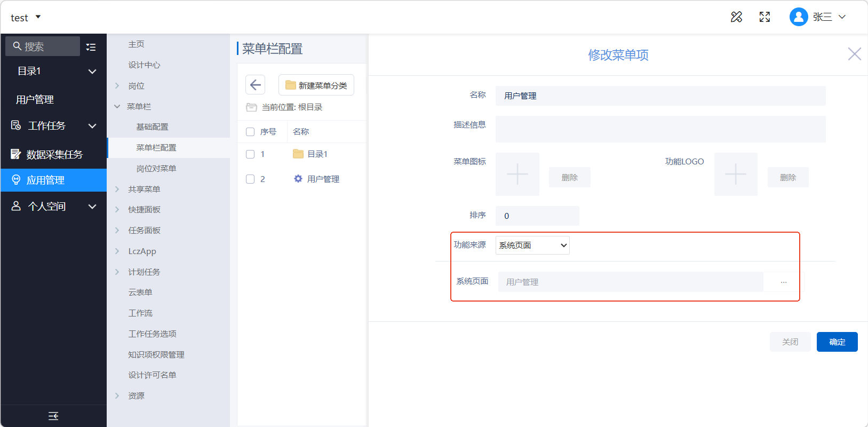
Task: Click the plus box to upload menu icon
Action: point(517,174)
